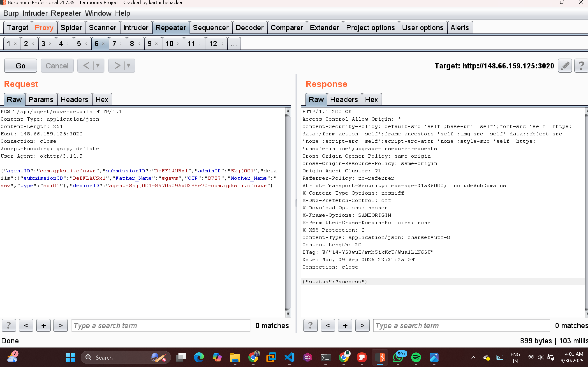Open the Burp menu
This screenshot has height=367, width=588.
coord(11,13)
